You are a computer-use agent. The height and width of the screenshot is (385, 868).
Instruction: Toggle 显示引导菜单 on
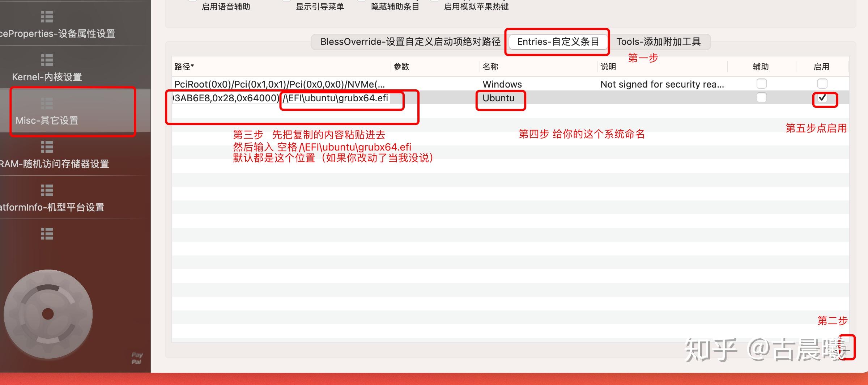point(285,1)
